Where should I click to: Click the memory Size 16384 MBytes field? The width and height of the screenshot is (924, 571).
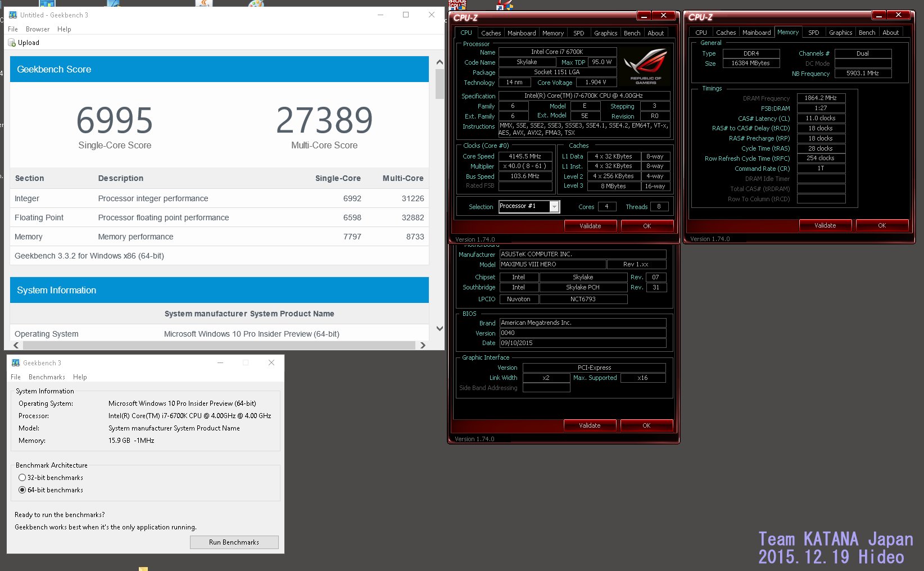click(751, 63)
